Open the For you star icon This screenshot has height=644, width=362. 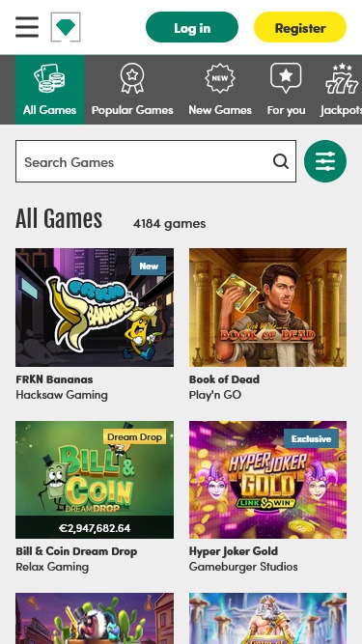286,78
